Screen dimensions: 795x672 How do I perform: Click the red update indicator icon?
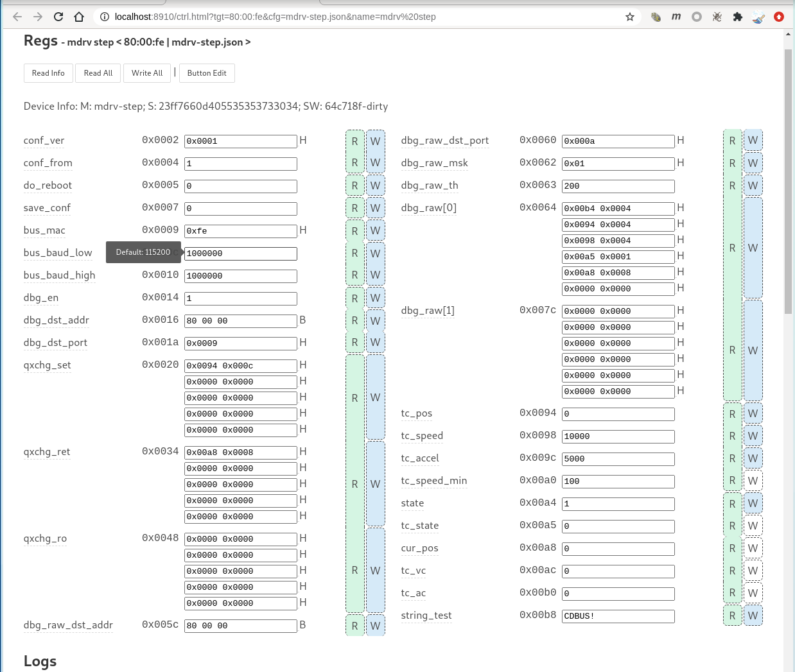click(x=779, y=17)
